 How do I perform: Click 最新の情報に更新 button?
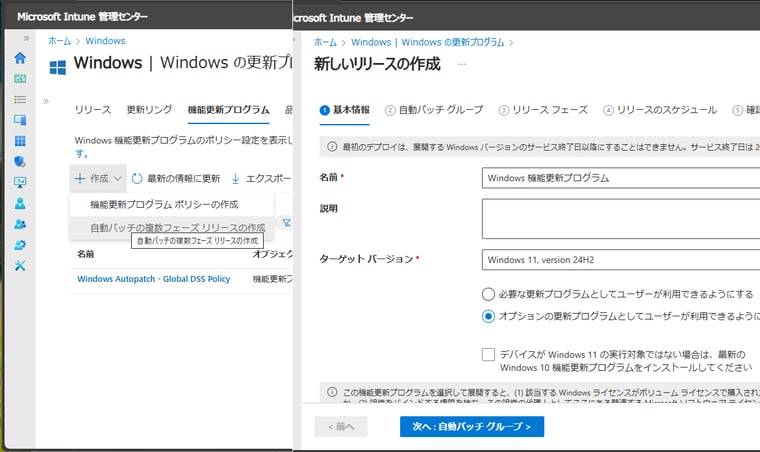176,179
